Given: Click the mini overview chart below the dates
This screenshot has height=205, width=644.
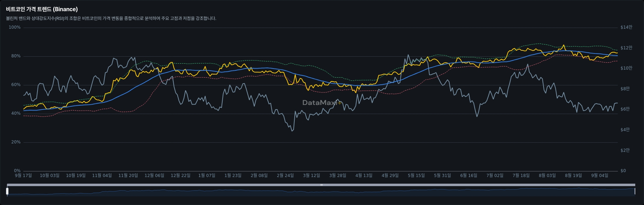Looking at the screenshot, I should 321,192.
